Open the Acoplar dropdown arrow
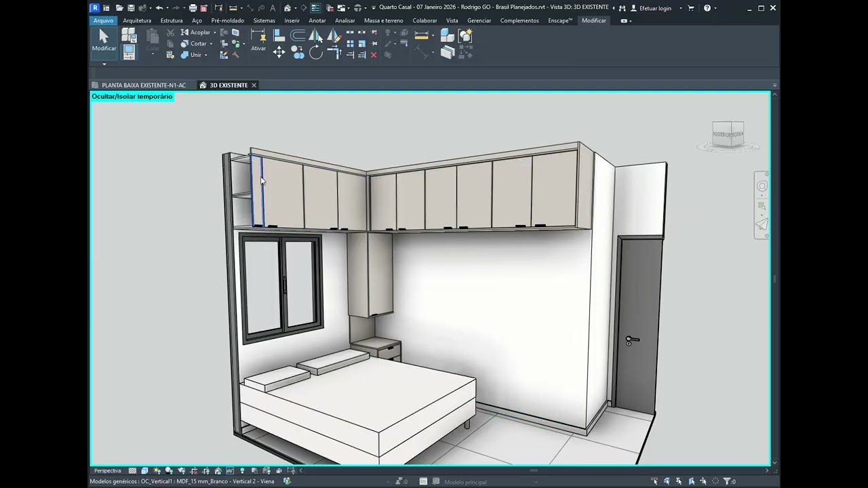 (214, 33)
